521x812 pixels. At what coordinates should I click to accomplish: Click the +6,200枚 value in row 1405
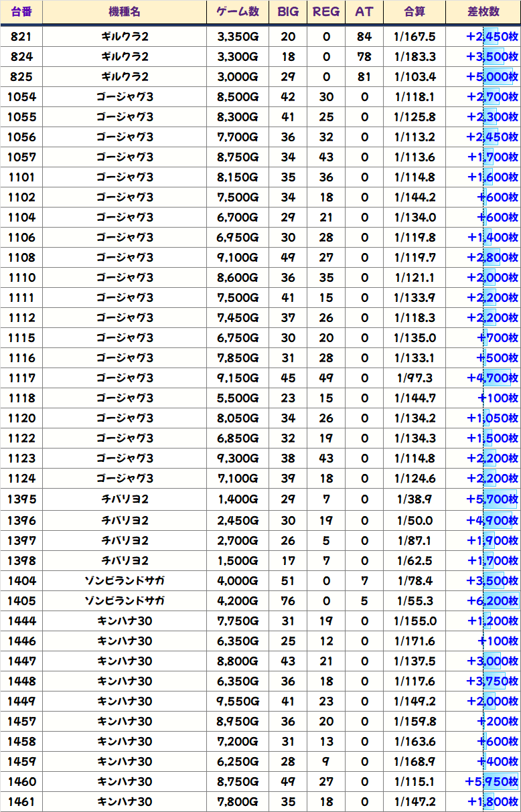(x=492, y=600)
